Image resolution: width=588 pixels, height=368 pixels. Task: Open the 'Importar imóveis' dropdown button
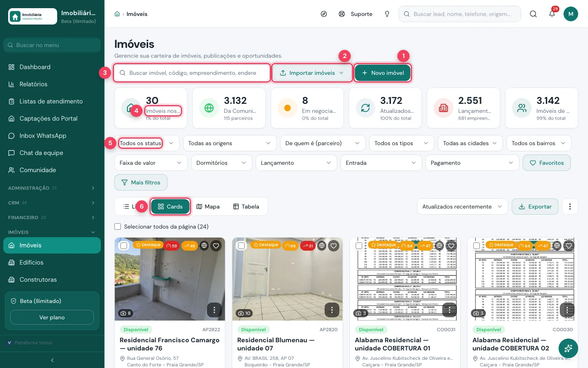point(312,73)
